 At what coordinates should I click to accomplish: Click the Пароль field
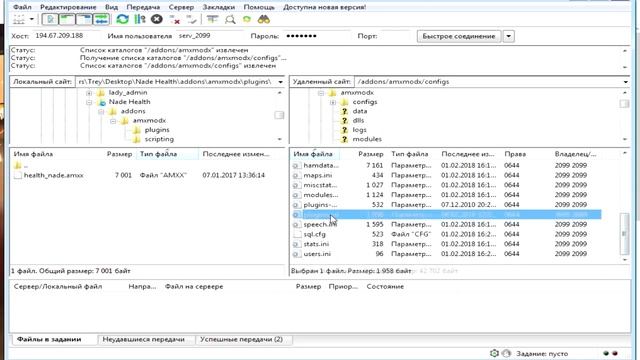[x=316, y=36]
